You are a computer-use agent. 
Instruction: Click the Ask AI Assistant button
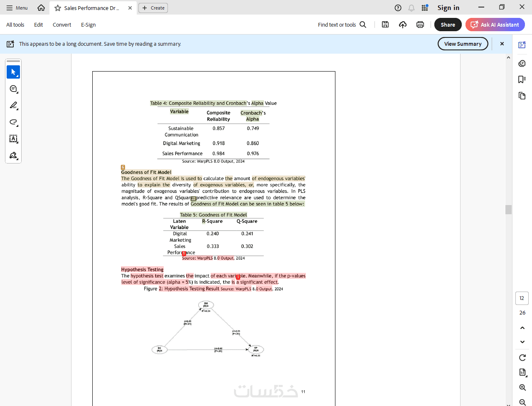coord(495,25)
